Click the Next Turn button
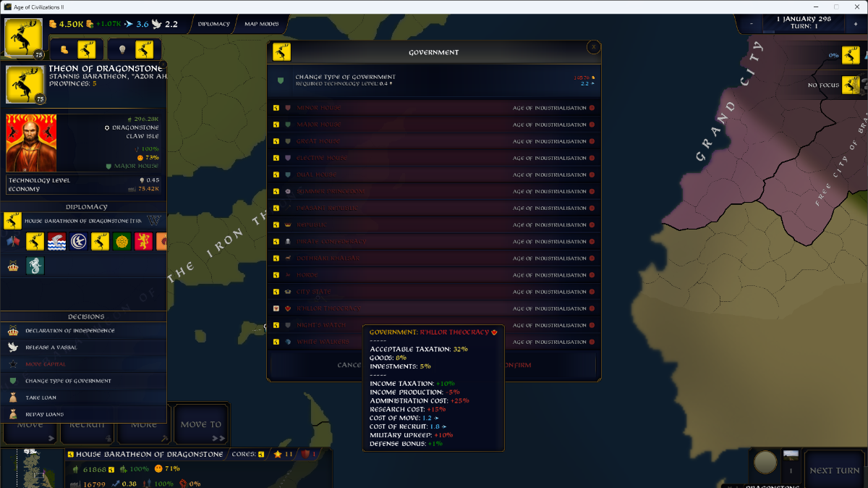This screenshot has width=868, height=488. click(x=836, y=470)
